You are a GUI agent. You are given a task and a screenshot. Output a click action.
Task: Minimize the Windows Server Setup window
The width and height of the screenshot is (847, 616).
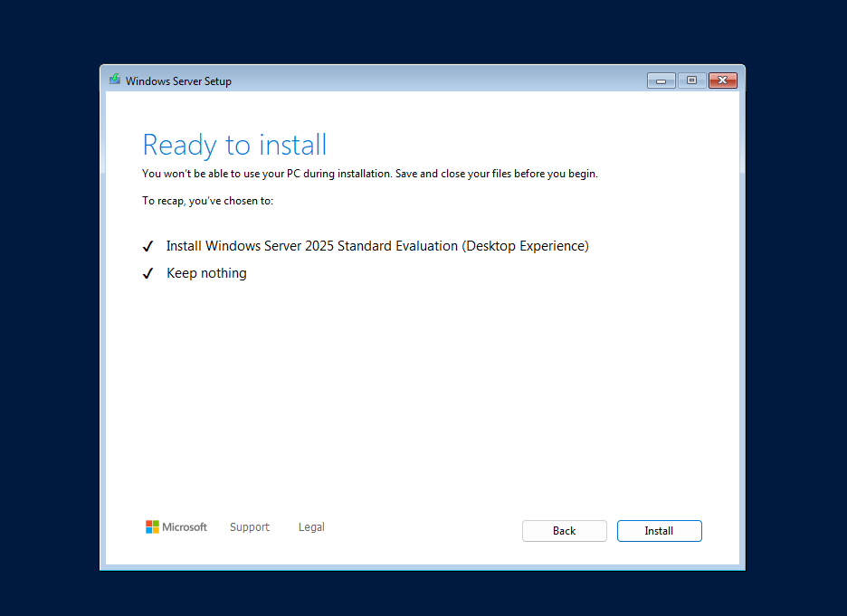click(661, 81)
